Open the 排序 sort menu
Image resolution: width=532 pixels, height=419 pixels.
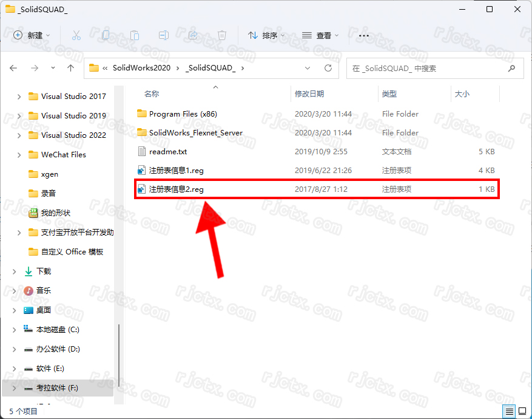click(266, 36)
